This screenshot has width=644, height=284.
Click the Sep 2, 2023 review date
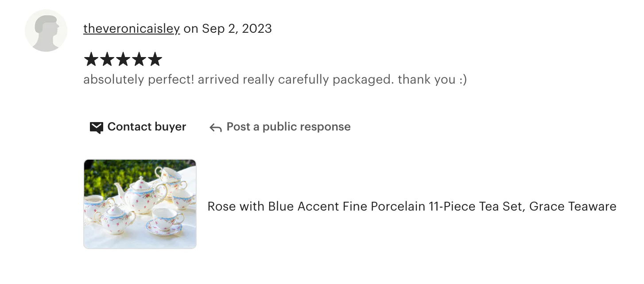[x=237, y=29]
